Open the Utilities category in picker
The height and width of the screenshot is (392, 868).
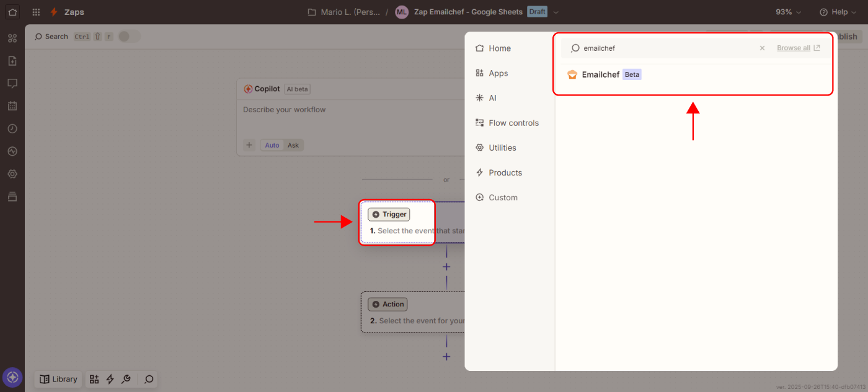coord(502,148)
